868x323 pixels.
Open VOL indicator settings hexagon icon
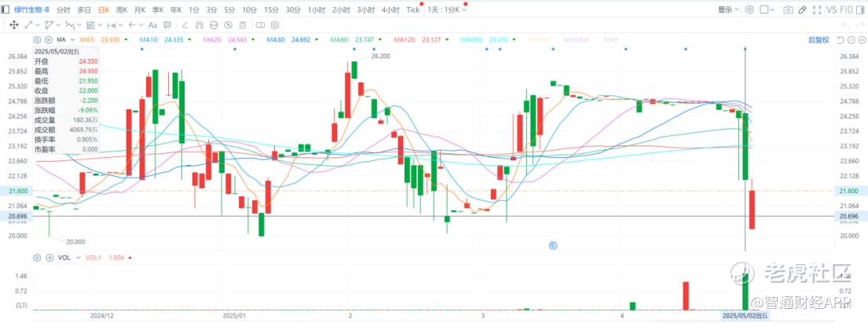[37, 258]
